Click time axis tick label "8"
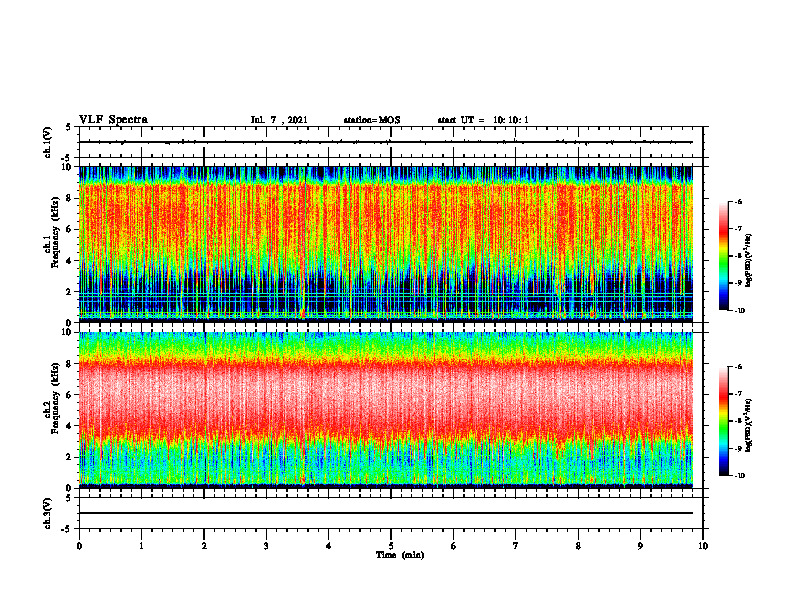792x612 pixels. click(x=578, y=546)
